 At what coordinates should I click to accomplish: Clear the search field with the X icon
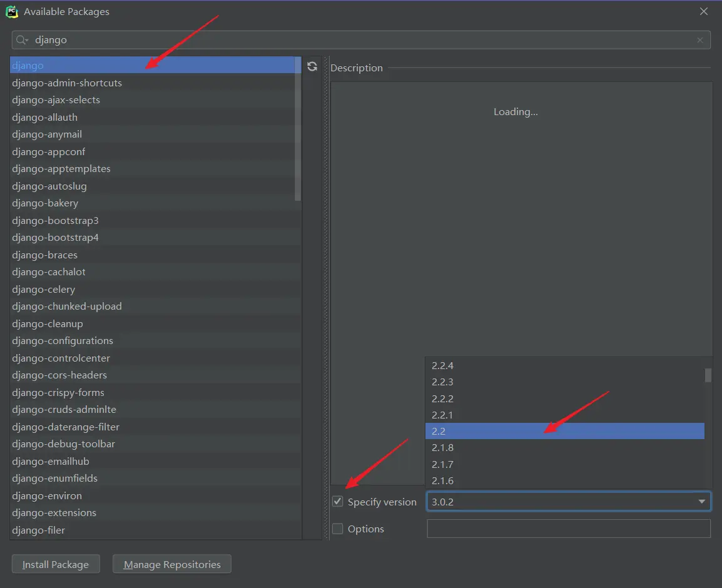point(700,40)
